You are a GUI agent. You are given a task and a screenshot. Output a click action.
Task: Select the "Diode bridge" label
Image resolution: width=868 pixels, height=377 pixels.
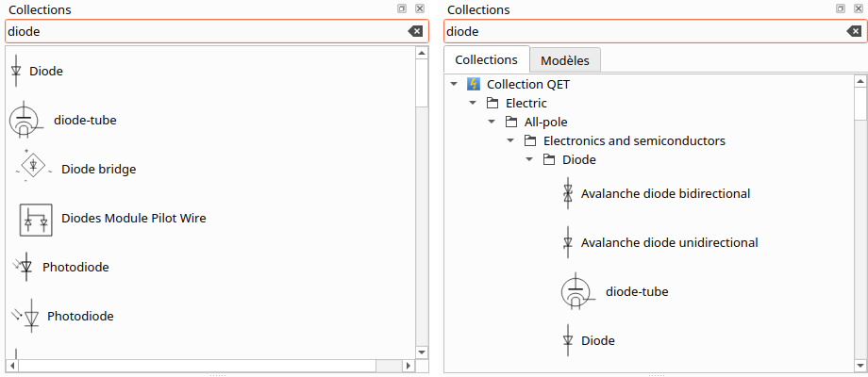[98, 169]
